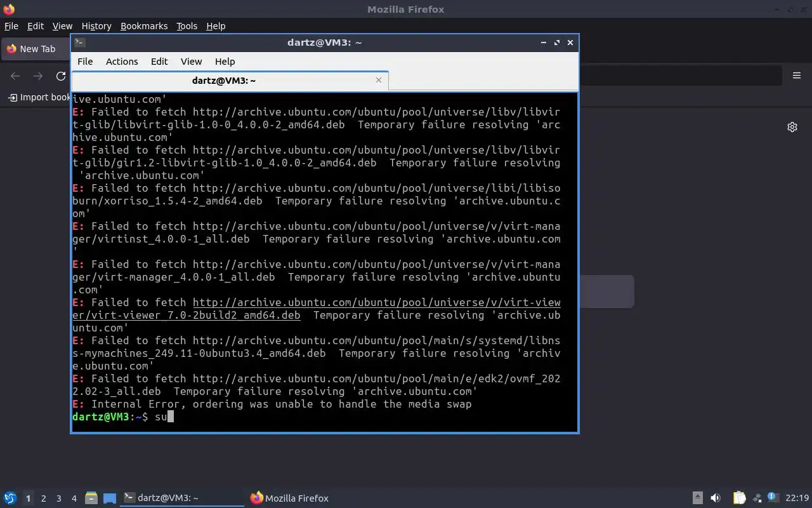Open the terminal Help menu
This screenshot has width=812, height=508.
coord(225,62)
